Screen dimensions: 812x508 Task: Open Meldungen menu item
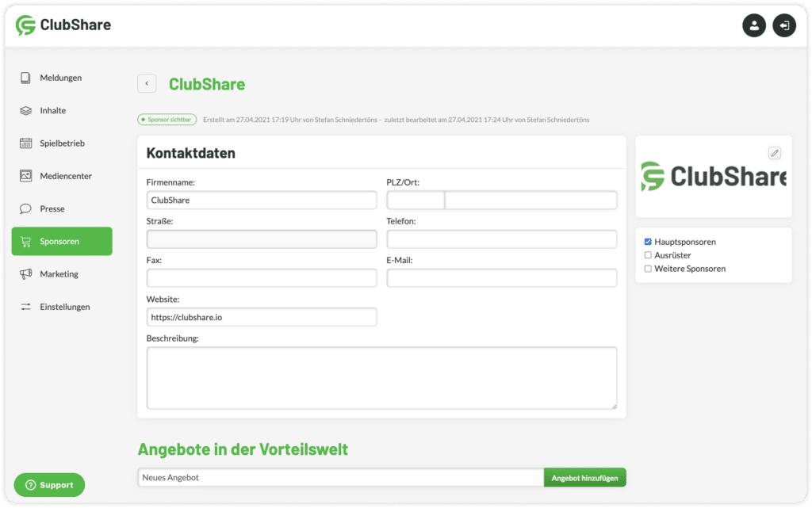(62, 78)
